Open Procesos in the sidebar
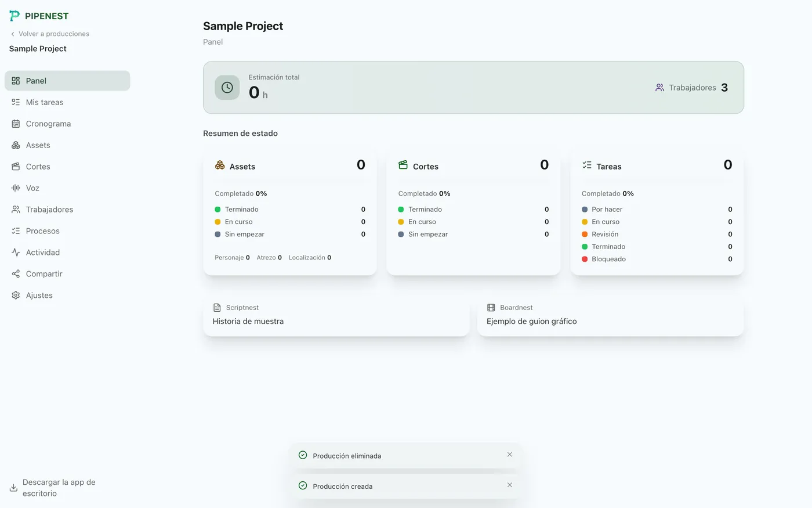 coord(67,231)
